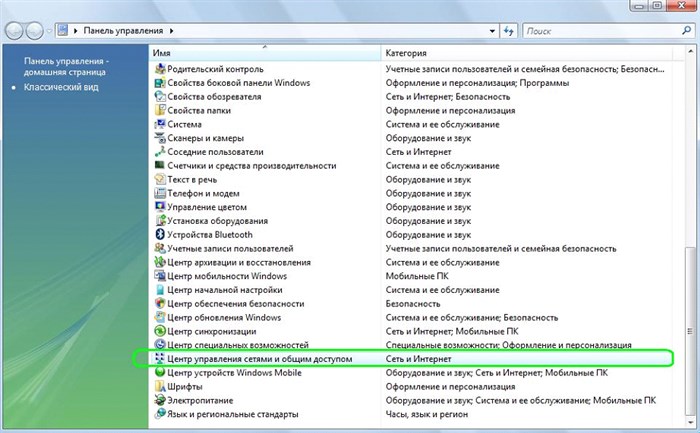Open the recent pages dropdown arrow
Screen dimensions: 700x433
click(x=49, y=31)
